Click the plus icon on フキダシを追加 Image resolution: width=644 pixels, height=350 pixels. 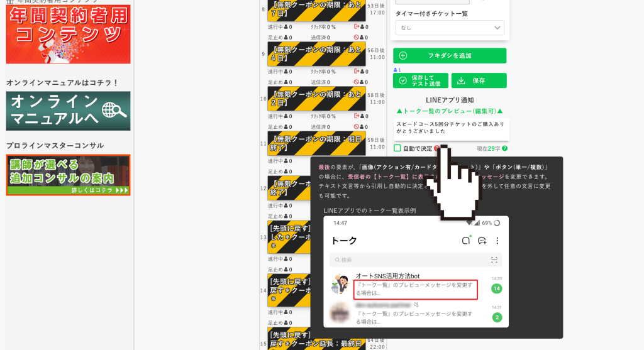point(403,55)
